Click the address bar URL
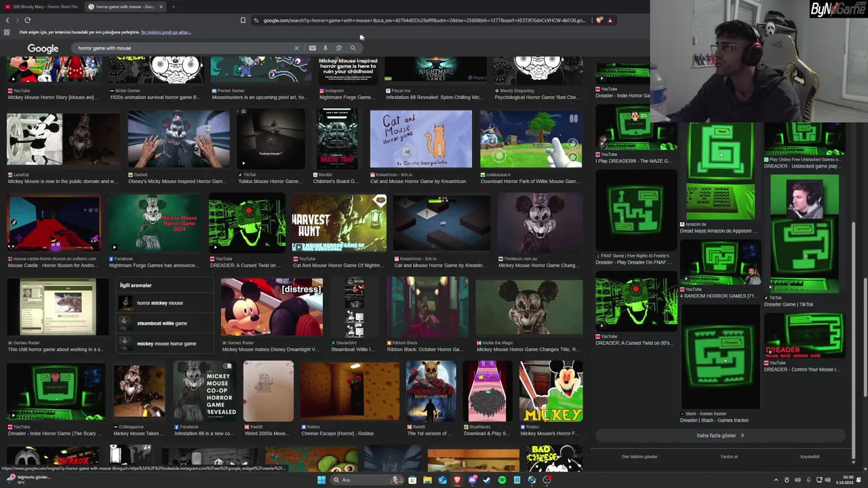The image size is (868, 488). pos(424,20)
